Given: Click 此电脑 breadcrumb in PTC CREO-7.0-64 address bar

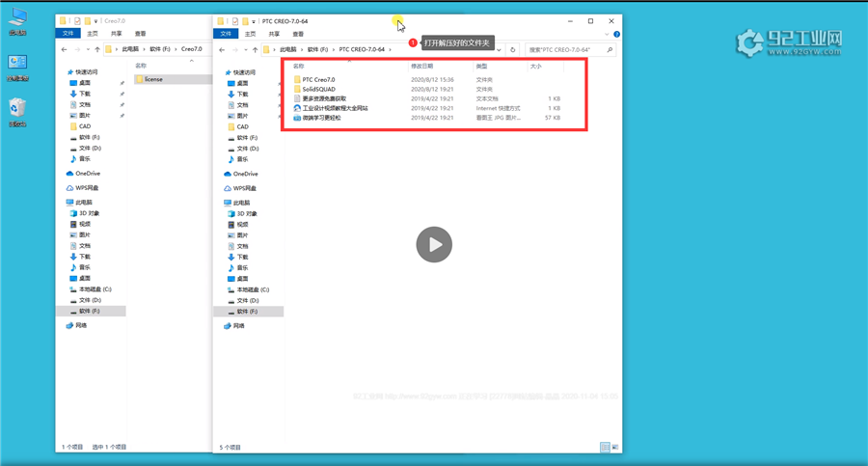Looking at the screenshot, I should (x=287, y=50).
